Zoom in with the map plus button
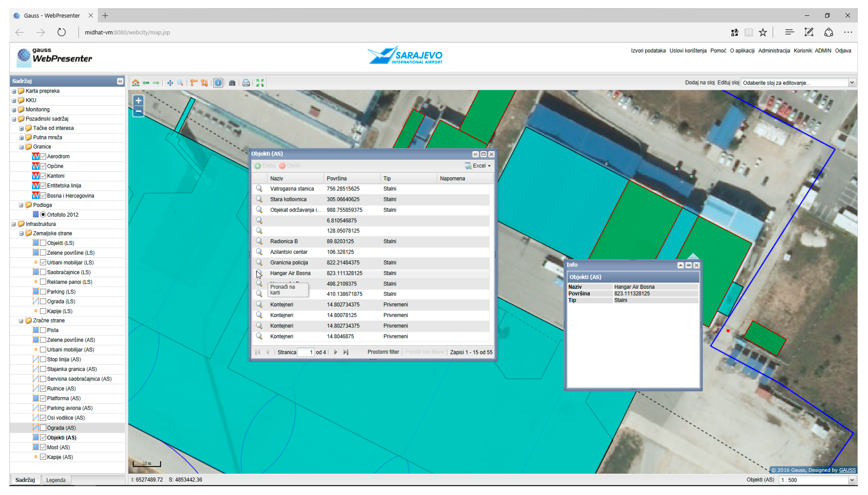 tap(138, 100)
